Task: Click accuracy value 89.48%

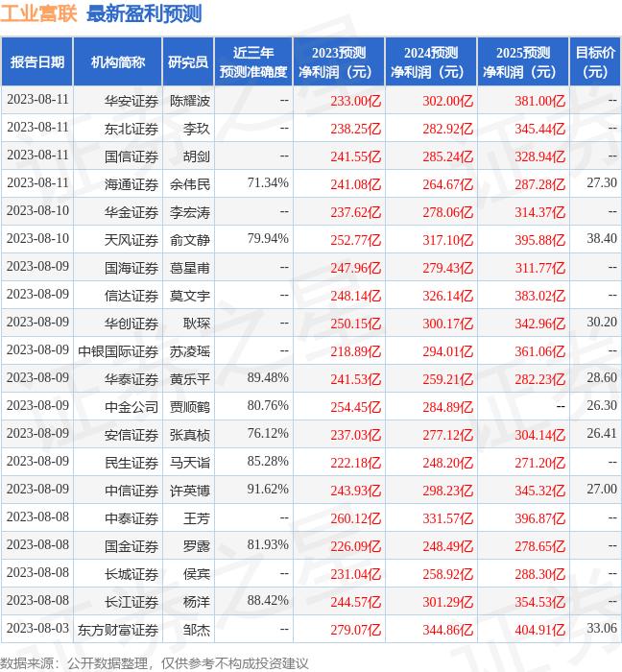Action: (x=268, y=378)
